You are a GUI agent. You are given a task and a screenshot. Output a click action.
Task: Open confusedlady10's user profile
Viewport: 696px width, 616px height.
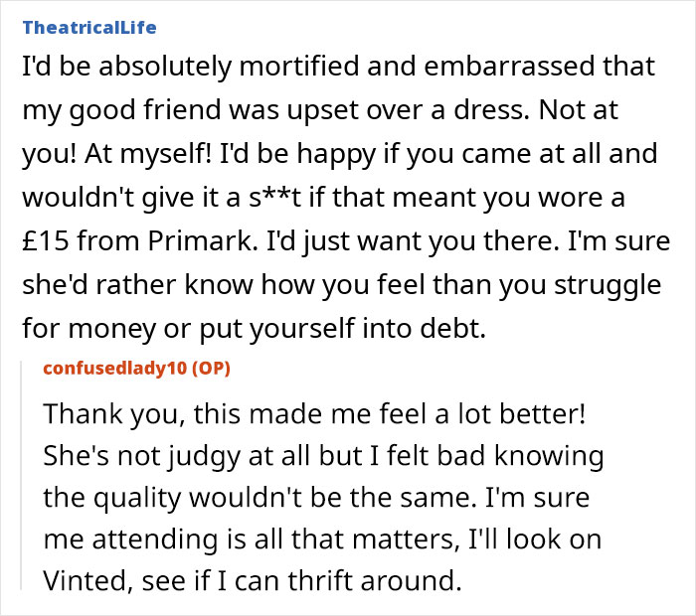click(115, 368)
